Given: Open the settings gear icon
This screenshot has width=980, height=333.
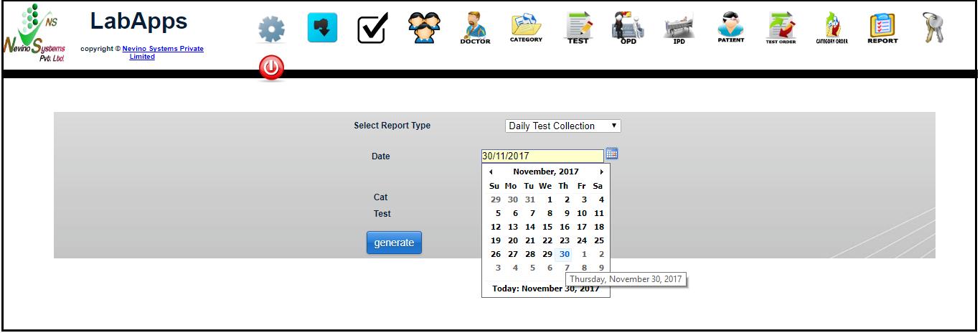Looking at the screenshot, I should pyautogui.click(x=271, y=29).
